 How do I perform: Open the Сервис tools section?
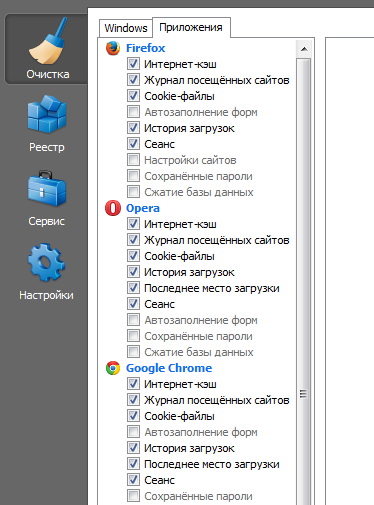(x=47, y=198)
